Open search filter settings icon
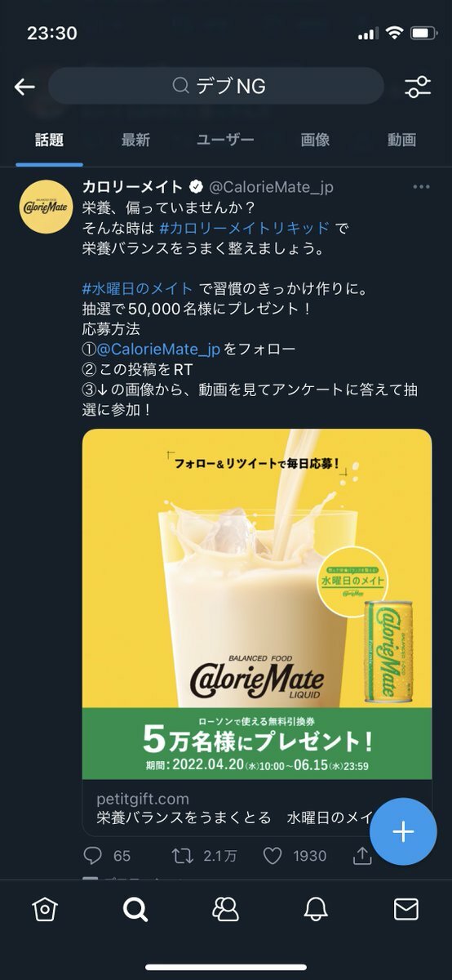 [x=418, y=87]
